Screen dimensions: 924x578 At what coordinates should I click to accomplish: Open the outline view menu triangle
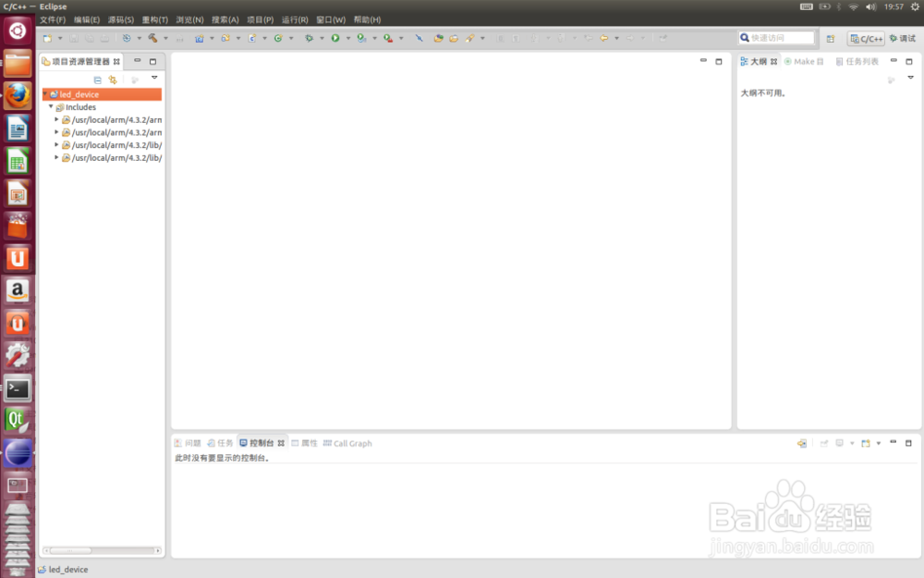tap(910, 78)
